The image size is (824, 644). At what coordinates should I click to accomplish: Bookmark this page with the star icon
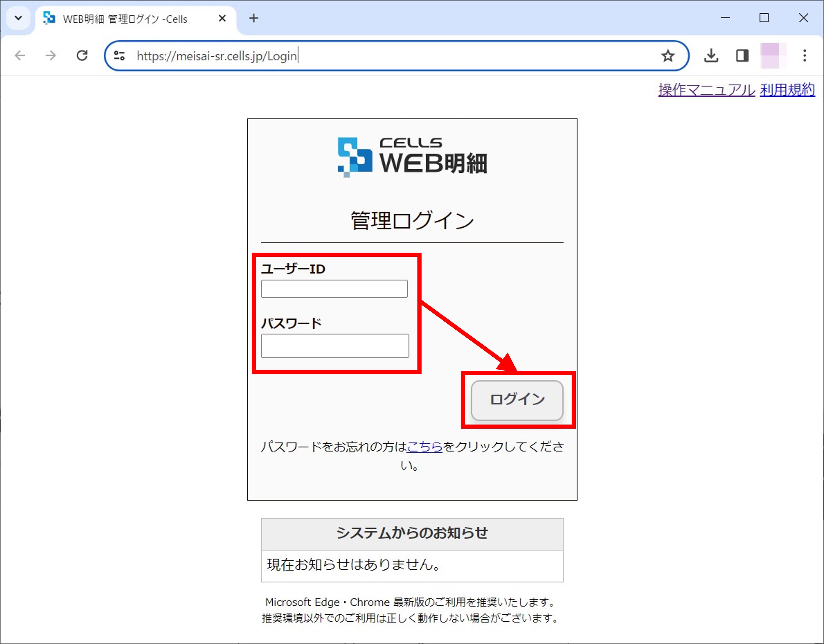668,56
